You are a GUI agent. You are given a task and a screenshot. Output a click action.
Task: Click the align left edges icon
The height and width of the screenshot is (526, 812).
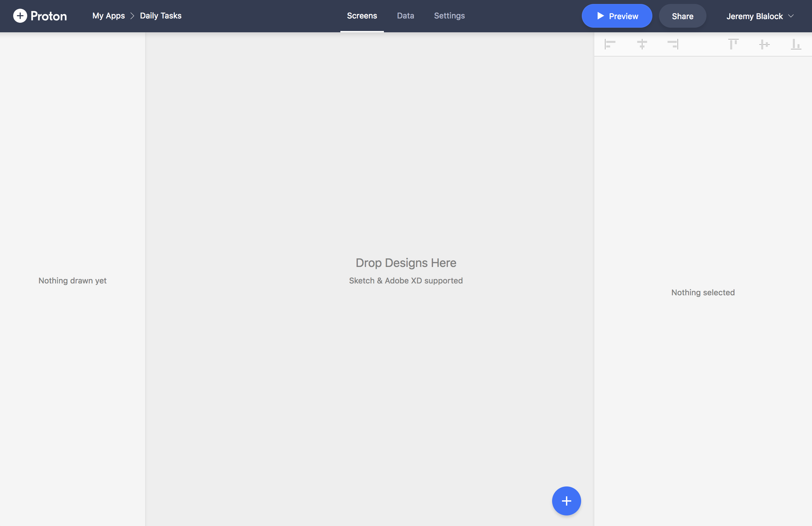click(610, 44)
